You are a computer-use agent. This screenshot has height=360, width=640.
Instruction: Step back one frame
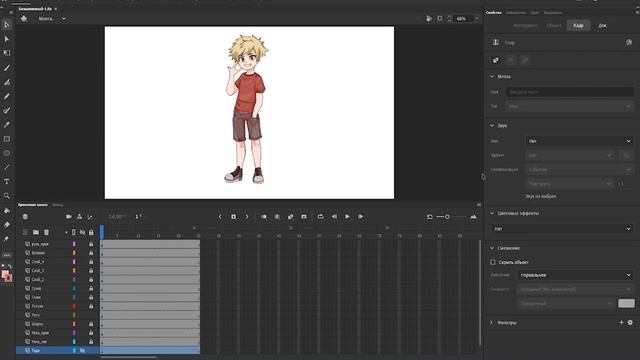pos(334,217)
